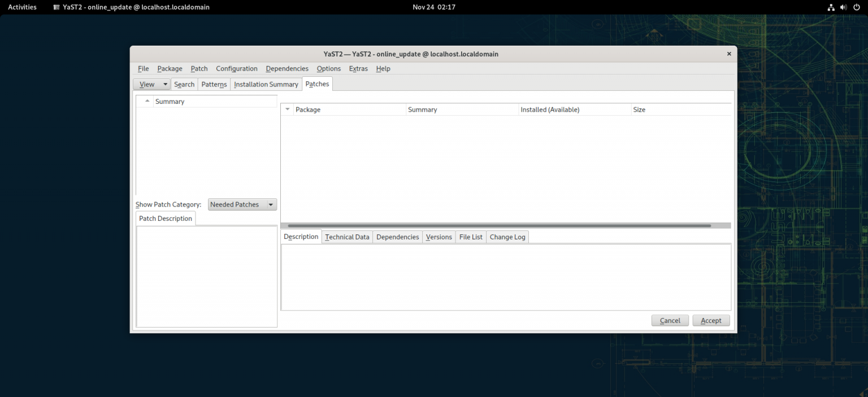Expand the dropdown arrow next to View
The height and width of the screenshot is (397, 868).
coord(164,84)
